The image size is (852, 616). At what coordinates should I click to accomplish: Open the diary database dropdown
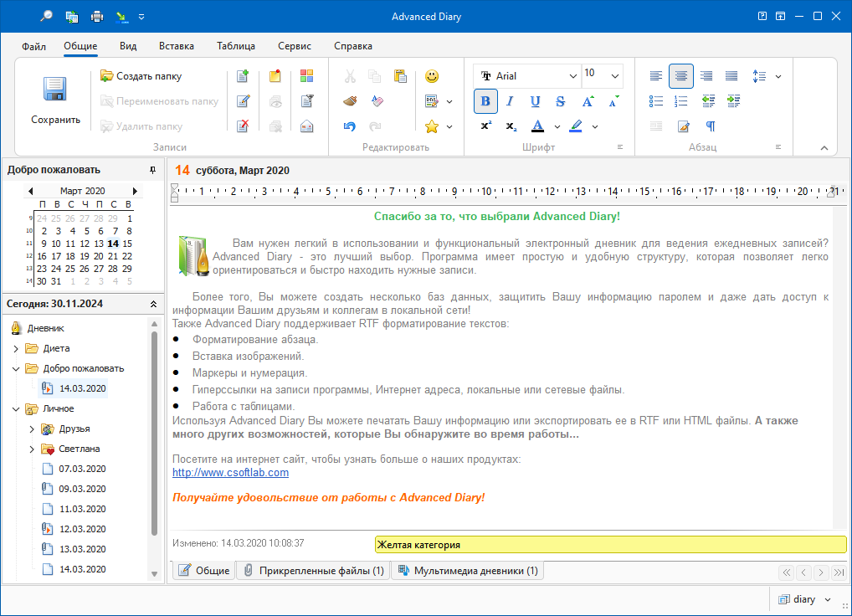[x=828, y=600]
